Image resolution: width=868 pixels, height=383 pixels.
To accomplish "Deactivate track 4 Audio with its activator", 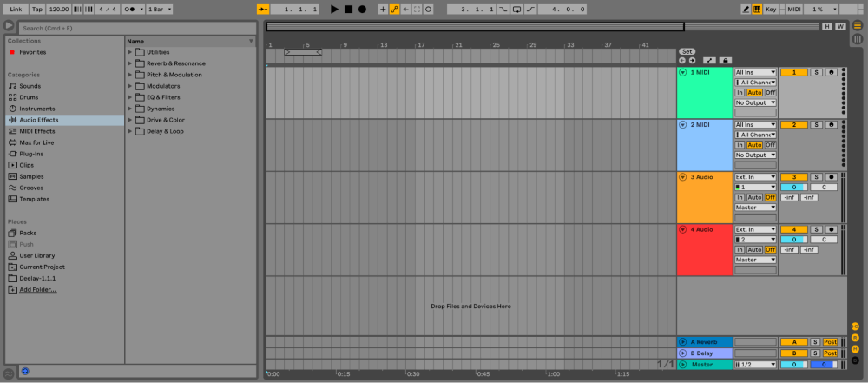I will click(793, 229).
